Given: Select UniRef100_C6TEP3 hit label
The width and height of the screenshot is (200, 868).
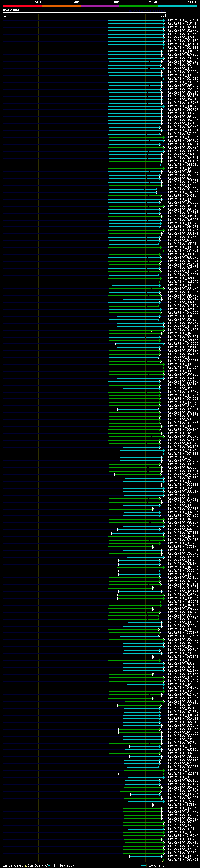Looking at the screenshot, I should coord(183,457).
